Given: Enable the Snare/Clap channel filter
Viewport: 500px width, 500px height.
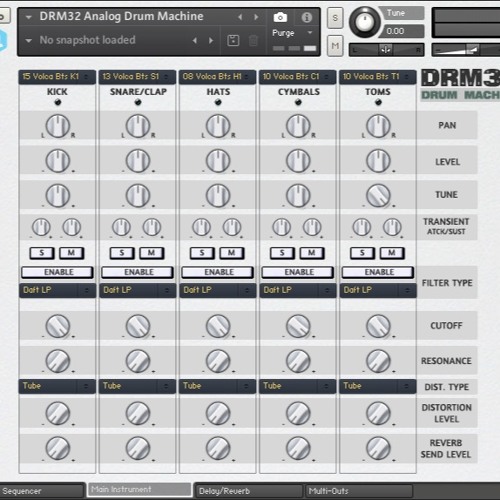Looking at the screenshot, I should [137, 272].
